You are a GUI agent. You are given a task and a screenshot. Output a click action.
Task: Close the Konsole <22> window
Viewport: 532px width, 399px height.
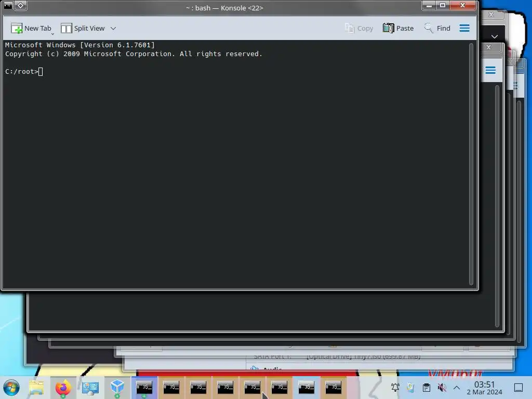462,5
